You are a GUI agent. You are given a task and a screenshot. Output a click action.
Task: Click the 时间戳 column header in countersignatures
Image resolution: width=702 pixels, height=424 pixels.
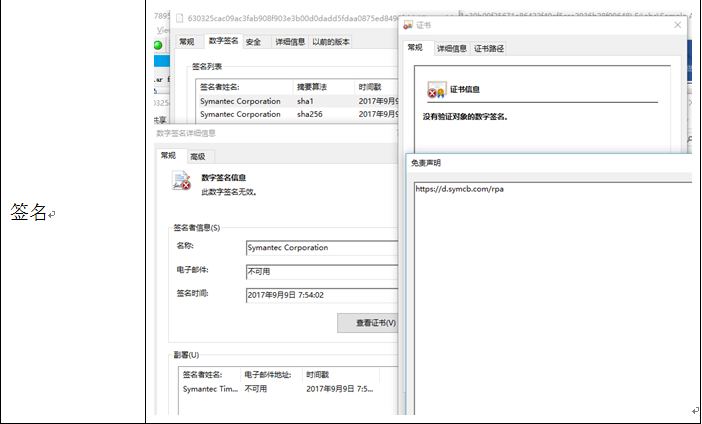click(x=341, y=375)
